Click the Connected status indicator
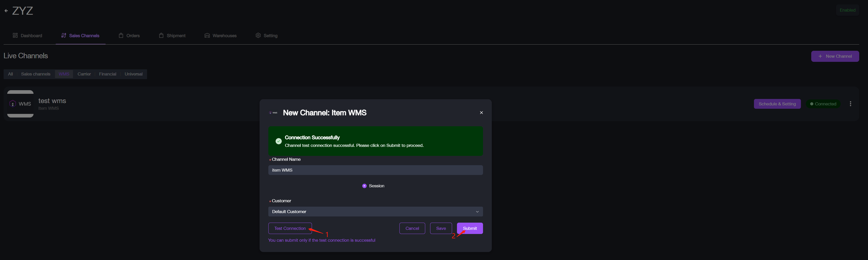The height and width of the screenshot is (260, 868). point(823,104)
